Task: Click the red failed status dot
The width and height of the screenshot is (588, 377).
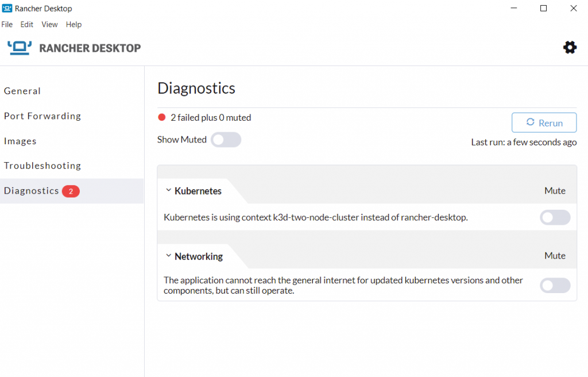Action: (162, 118)
